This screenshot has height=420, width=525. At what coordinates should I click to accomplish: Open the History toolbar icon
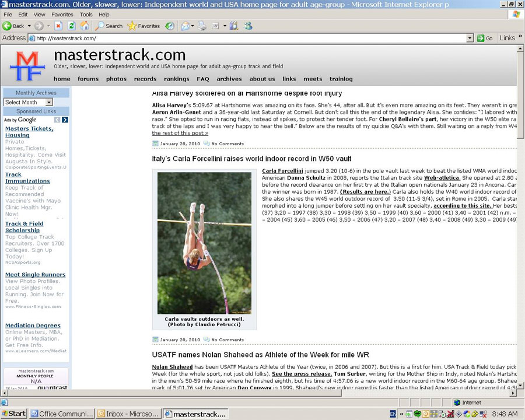click(x=170, y=26)
